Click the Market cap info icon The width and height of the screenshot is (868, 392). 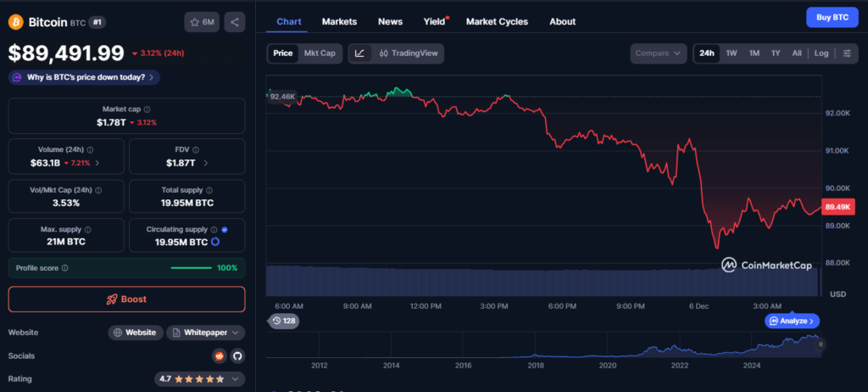point(147,109)
